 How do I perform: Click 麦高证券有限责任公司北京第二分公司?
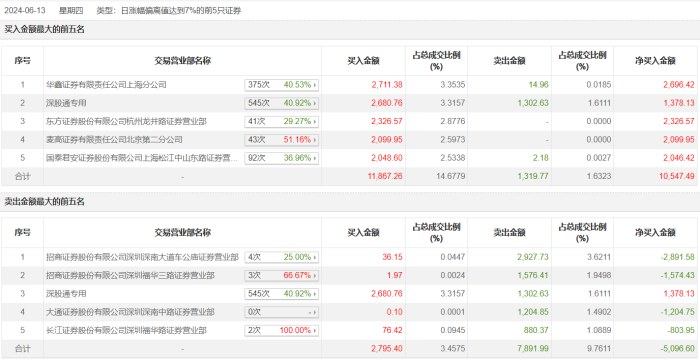[114, 140]
